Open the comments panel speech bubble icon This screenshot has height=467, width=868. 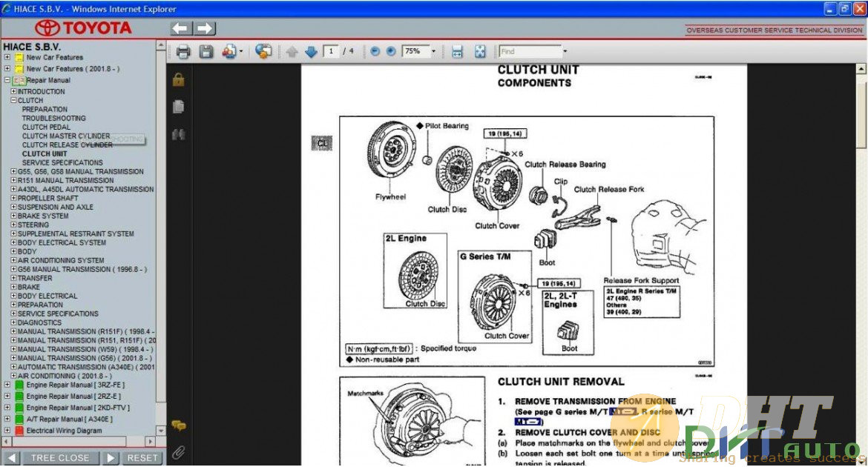coord(178,425)
